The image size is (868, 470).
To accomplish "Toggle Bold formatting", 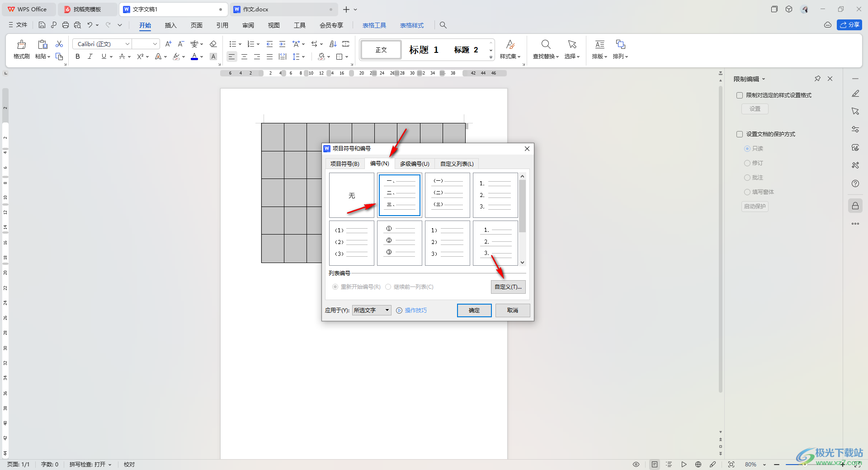I will pyautogui.click(x=78, y=56).
